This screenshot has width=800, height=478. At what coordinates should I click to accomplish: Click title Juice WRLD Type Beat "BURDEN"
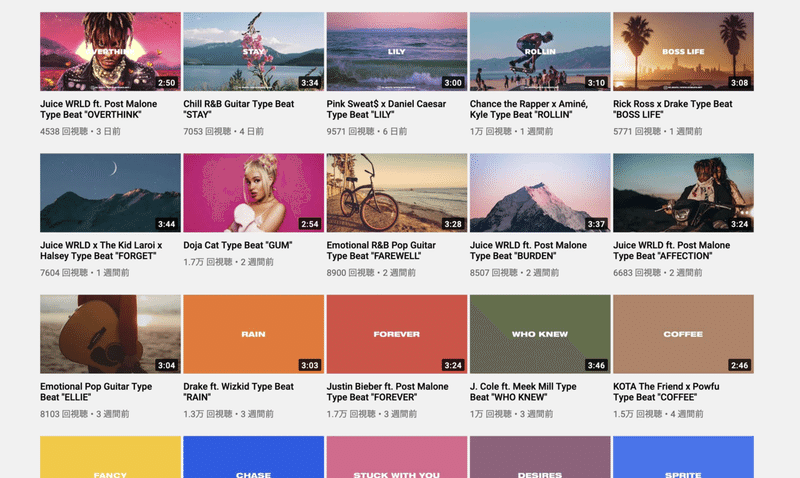point(529,250)
